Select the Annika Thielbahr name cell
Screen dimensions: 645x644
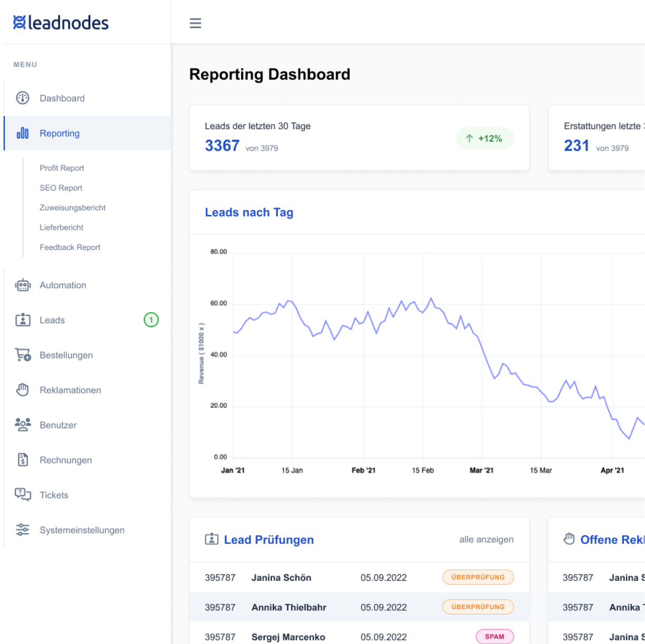[x=289, y=607]
